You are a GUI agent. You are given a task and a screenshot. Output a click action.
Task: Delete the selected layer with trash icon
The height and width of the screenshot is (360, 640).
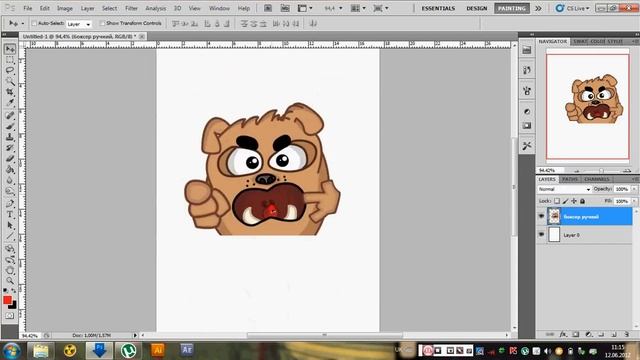pyautogui.click(x=627, y=334)
